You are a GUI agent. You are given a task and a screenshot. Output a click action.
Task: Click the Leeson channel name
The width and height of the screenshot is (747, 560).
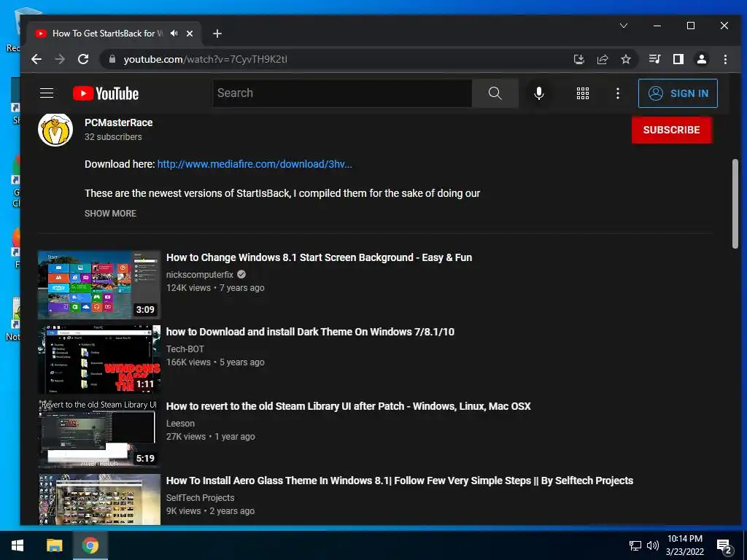[181, 424]
